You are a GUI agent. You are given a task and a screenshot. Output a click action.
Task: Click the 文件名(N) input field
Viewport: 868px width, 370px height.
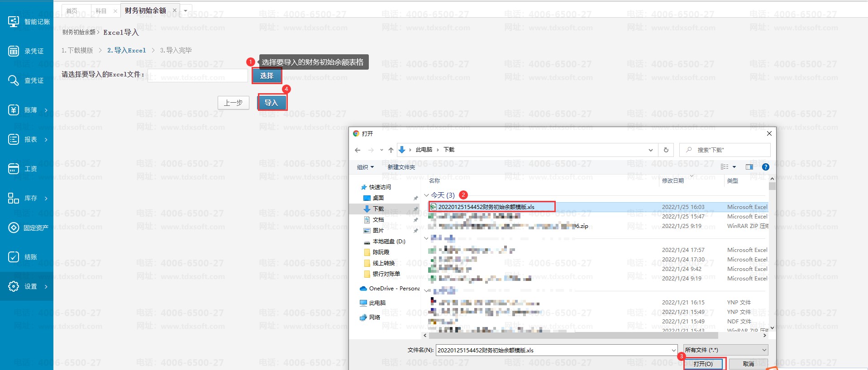click(553, 350)
